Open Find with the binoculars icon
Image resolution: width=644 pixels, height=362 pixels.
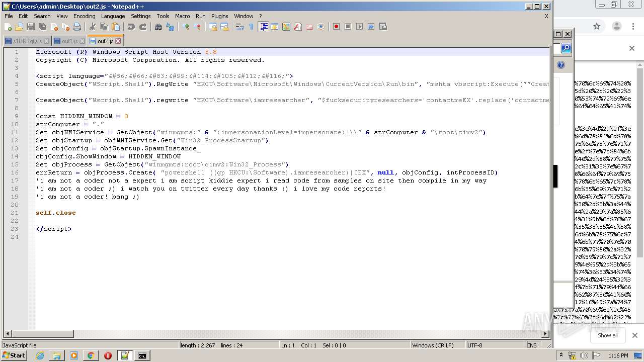coord(158,27)
